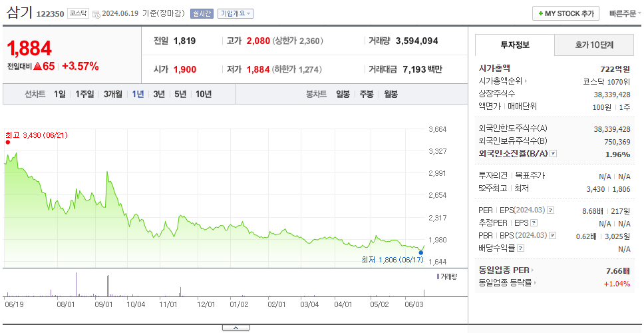Image resolution: width=644 pixels, height=333 pixels.
Task: Click the stock name 삼기
Action: point(19,13)
